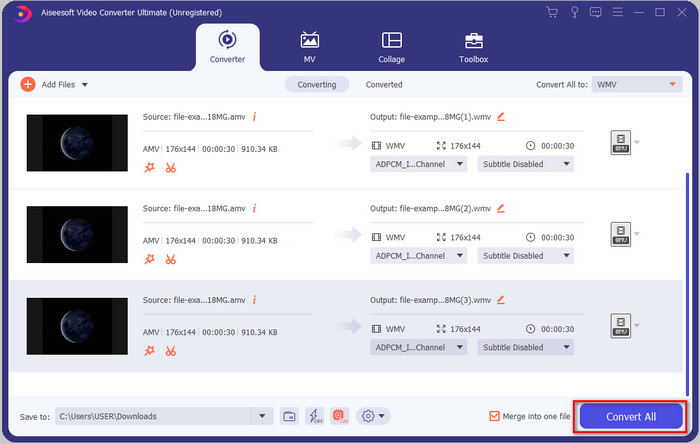Open the hamburger menu icon
Viewport: 700px width, 444px height.
pos(617,12)
